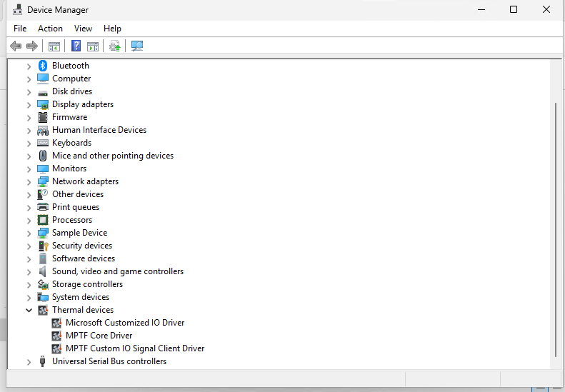Viewport: 565px width, 392px height.
Task: Click the Show/Hide Console Tree icon
Action: pyautogui.click(x=54, y=46)
